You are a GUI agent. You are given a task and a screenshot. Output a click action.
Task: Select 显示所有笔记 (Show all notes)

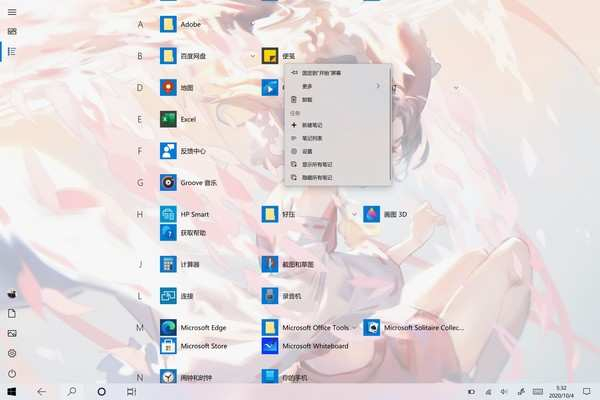pyautogui.click(x=338, y=164)
